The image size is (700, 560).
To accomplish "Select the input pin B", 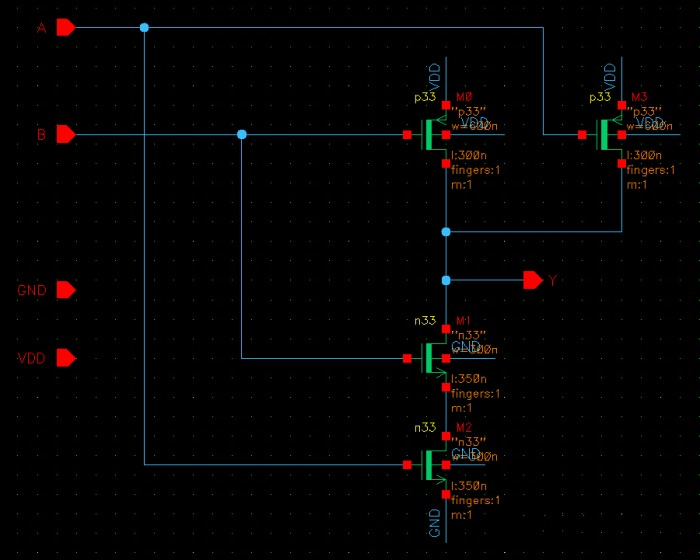I will (65, 134).
